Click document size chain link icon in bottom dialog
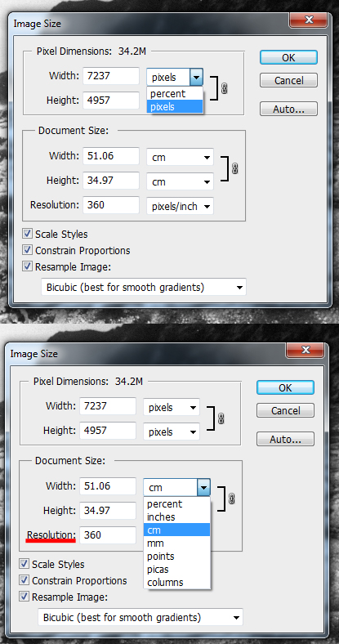The image size is (339, 644). tap(231, 499)
